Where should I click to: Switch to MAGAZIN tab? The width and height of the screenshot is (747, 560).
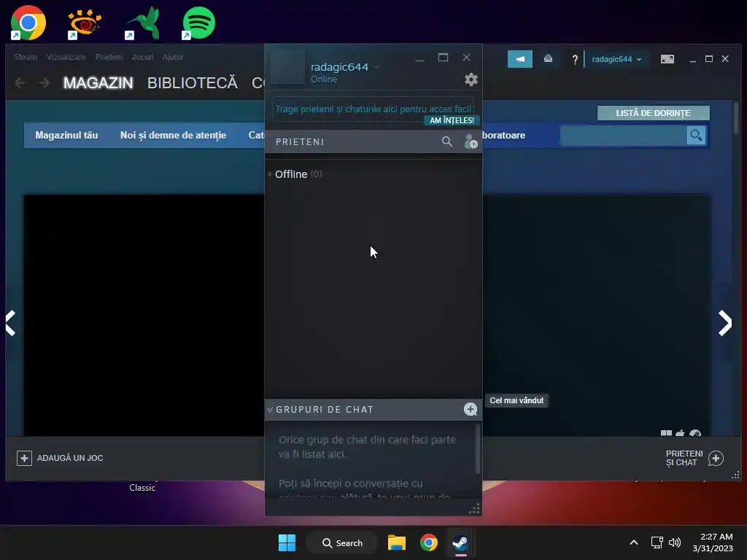98,83
